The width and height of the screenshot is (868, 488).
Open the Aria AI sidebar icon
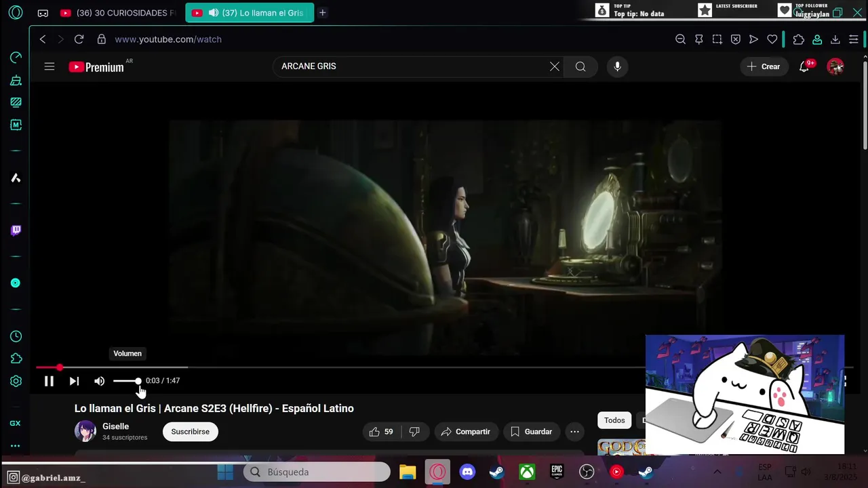point(16,178)
